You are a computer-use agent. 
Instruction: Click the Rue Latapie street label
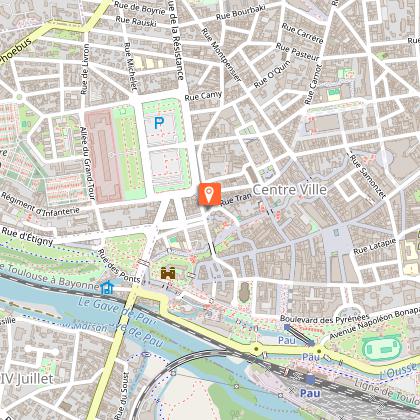click(375, 247)
